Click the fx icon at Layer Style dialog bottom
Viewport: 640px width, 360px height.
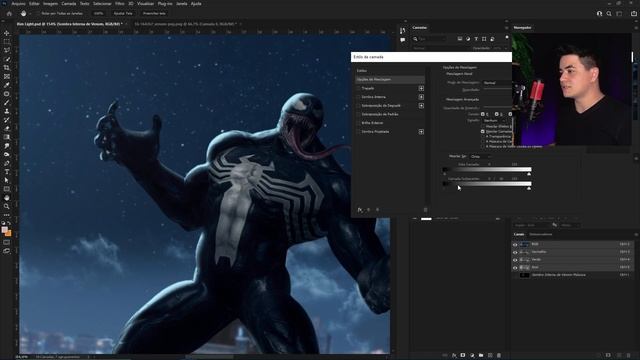(x=360, y=210)
